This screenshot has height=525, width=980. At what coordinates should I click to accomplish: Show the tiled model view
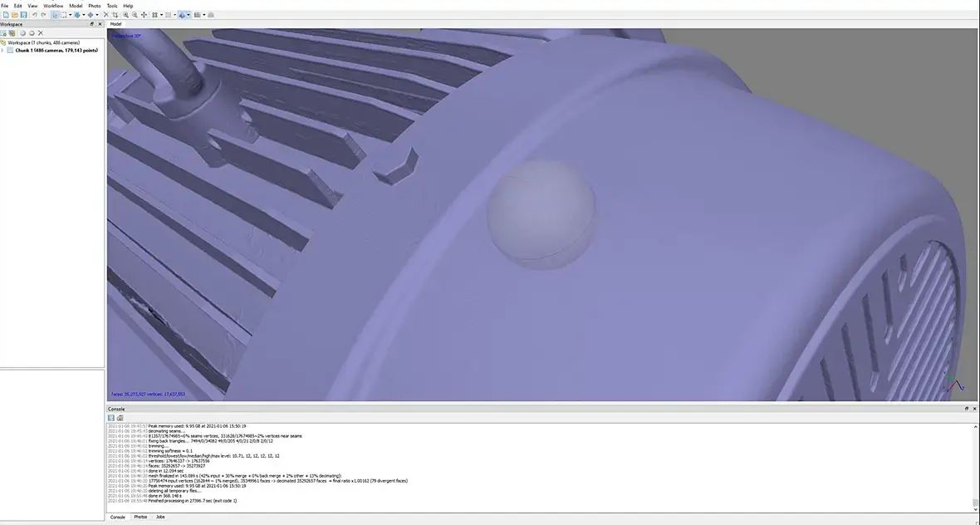coord(197,15)
